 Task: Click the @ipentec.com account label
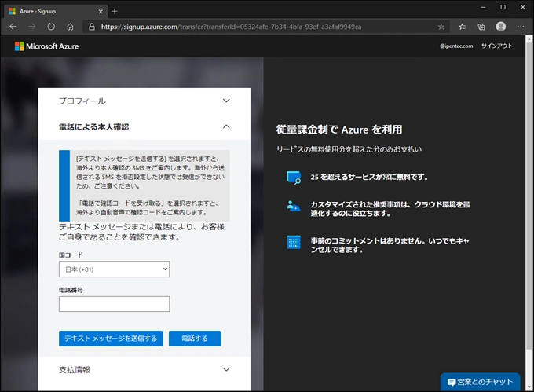[x=456, y=46]
